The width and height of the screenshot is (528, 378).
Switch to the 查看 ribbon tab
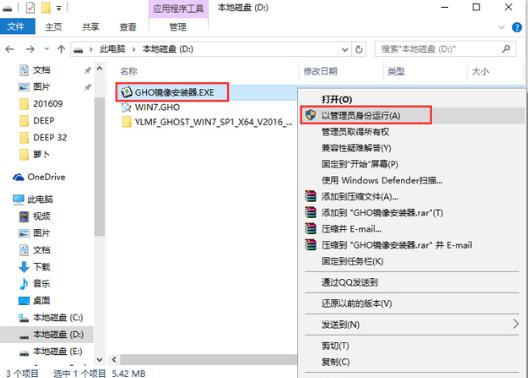point(128,27)
